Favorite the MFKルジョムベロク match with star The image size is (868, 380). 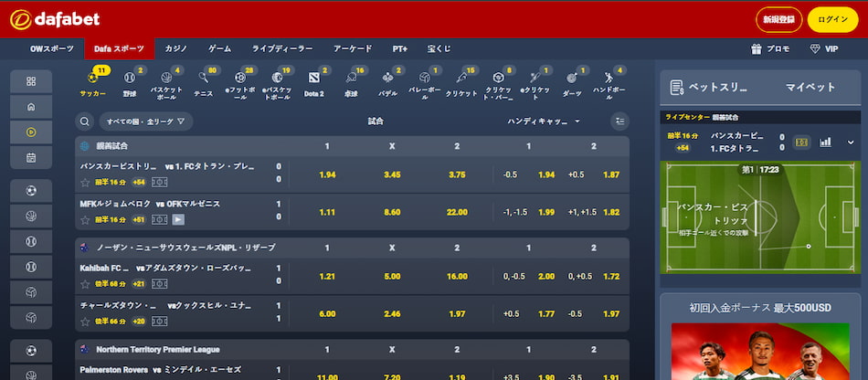pos(85,219)
